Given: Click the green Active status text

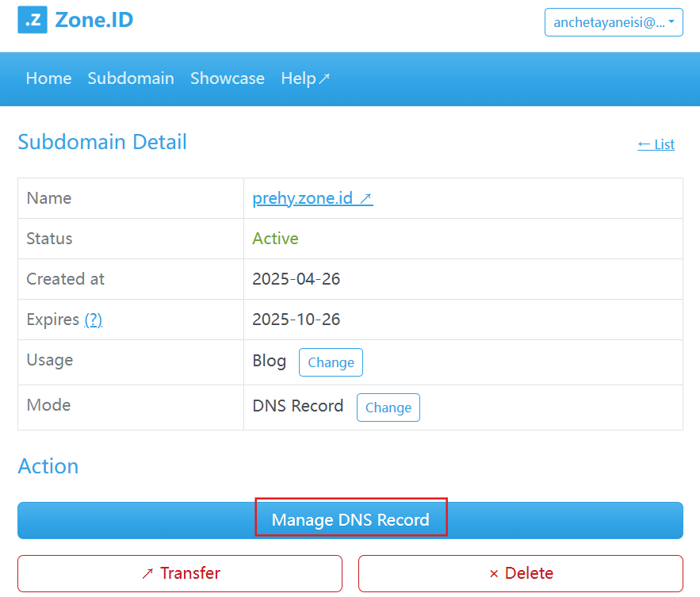Looking at the screenshot, I should point(275,239).
